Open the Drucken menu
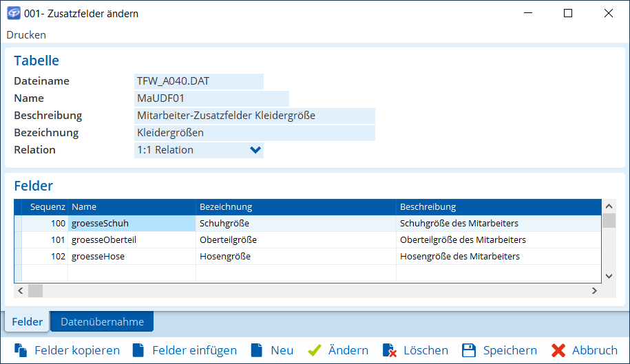The width and height of the screenshot is (630, 364). (x=26, y=34)
